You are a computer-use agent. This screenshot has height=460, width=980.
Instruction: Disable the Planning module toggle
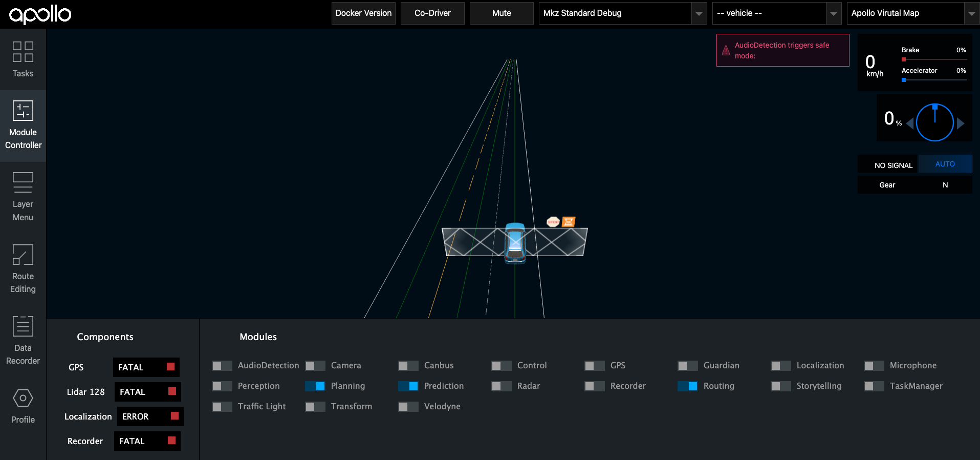pos(315,386)
